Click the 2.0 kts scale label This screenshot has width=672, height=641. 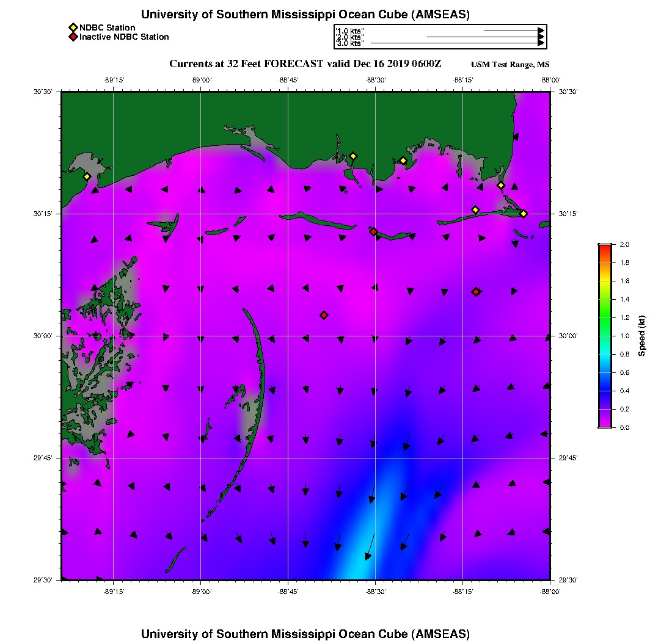351,37
